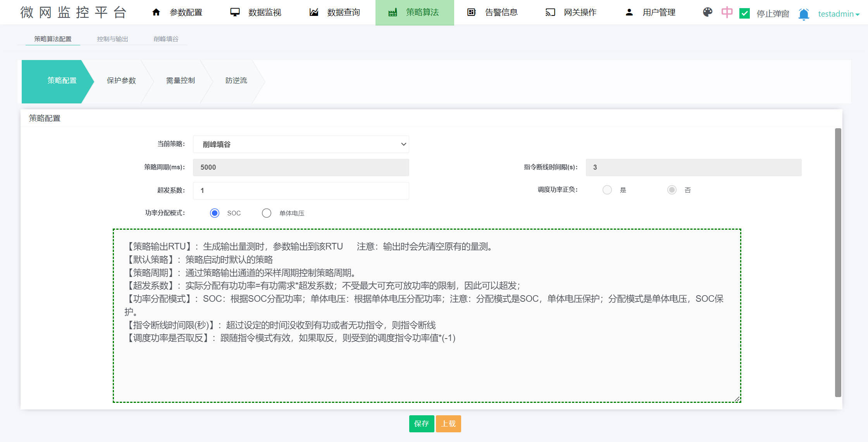Click the orange 上载 button
The width and height of the screenshot is (868, 442).
(448, 424)
